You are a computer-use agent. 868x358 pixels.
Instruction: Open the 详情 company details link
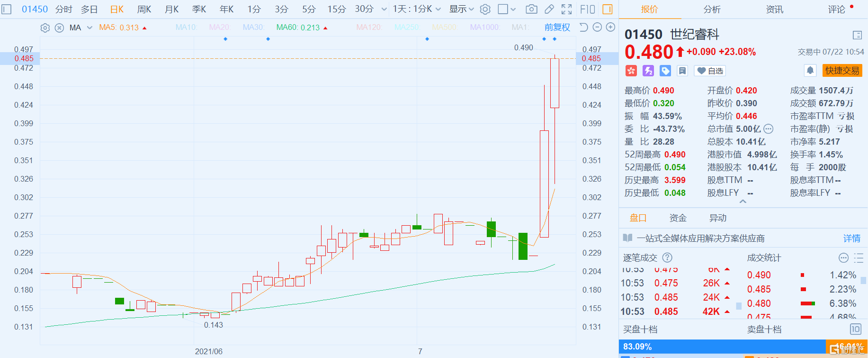pos(851,239)
